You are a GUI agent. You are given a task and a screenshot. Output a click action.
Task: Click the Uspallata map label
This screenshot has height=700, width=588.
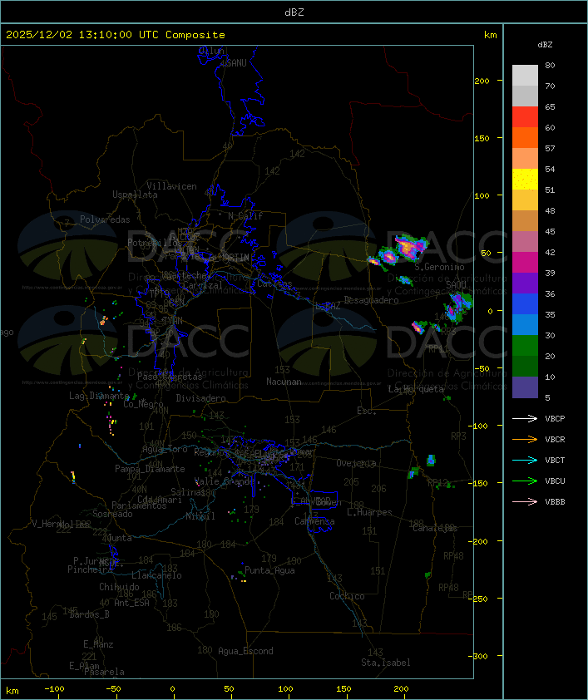[x=135, y=195]
